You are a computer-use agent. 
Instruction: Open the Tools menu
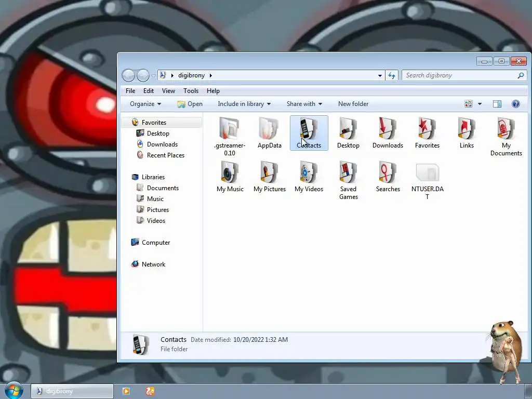(x=191, y=91)
